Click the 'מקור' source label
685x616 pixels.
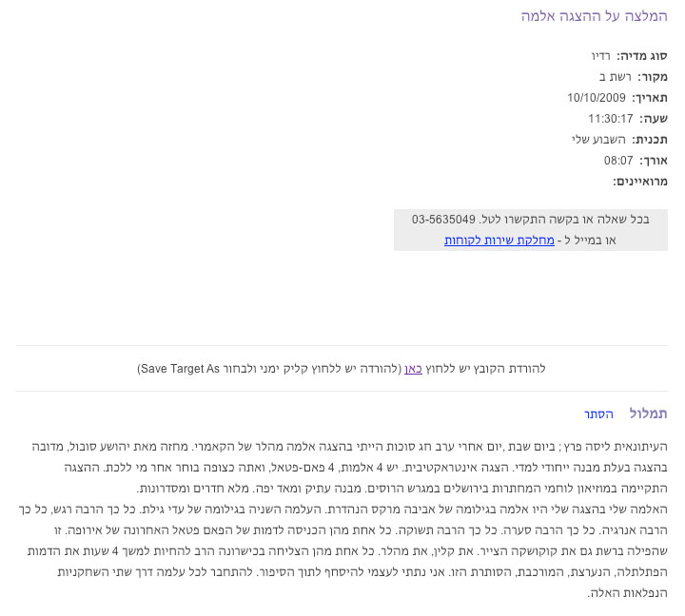652,77
